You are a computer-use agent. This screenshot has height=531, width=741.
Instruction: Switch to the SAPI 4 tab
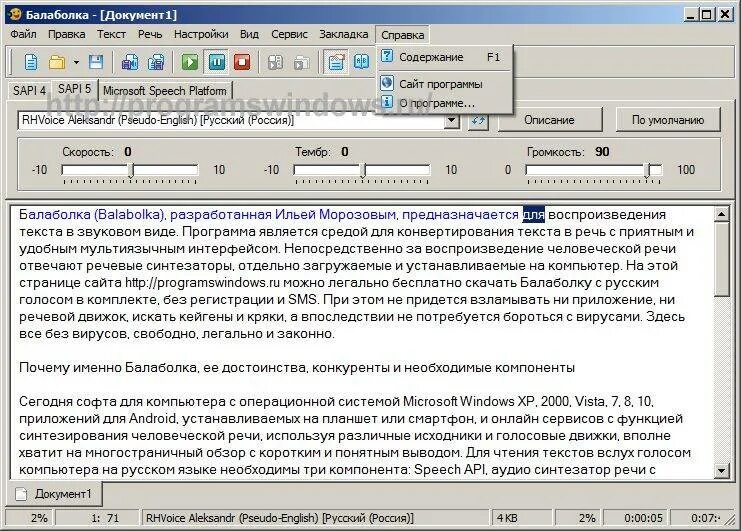(x=29, y=90)
